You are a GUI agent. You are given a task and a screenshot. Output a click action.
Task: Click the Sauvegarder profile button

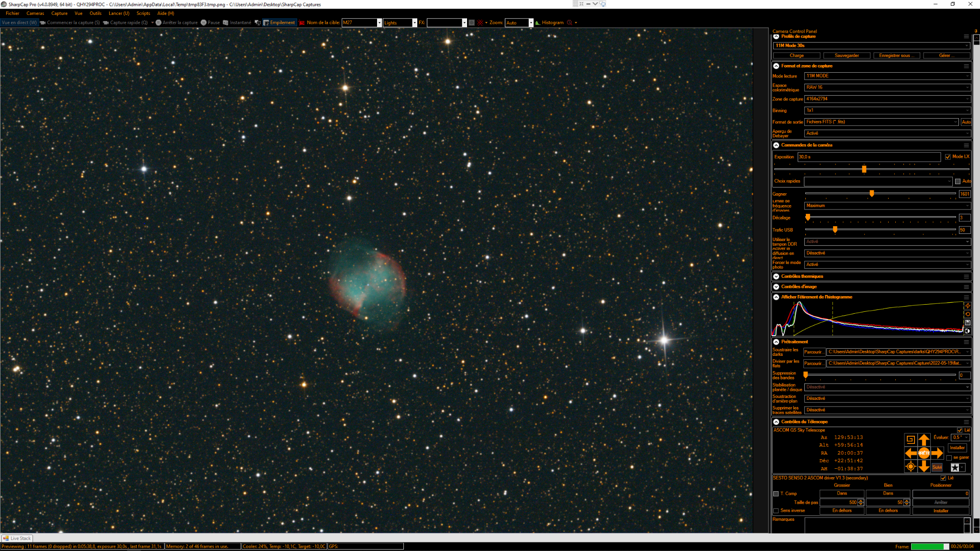pos(846,55)
